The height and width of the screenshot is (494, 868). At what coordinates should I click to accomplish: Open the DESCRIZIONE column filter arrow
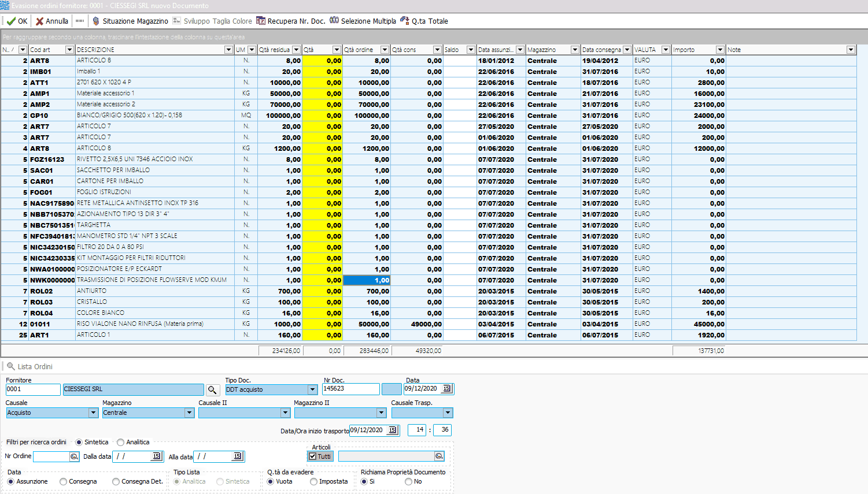[228, 50]
